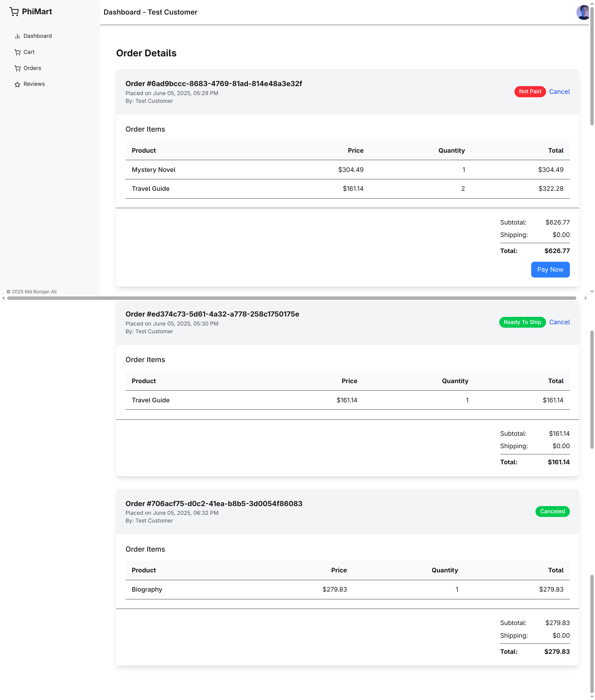Screen dimensions: 595x700
Task: Click the Biography product row
Action: click(147, 589)
